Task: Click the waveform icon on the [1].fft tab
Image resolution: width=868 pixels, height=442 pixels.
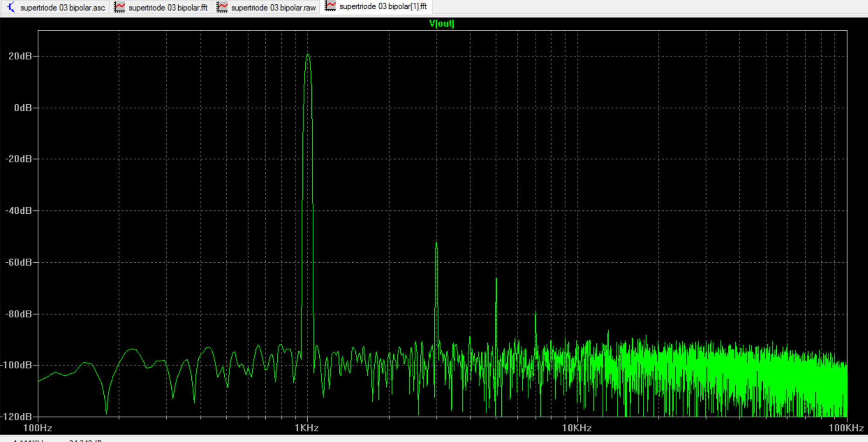Action: pyautogui.click(x=330, y=7)
